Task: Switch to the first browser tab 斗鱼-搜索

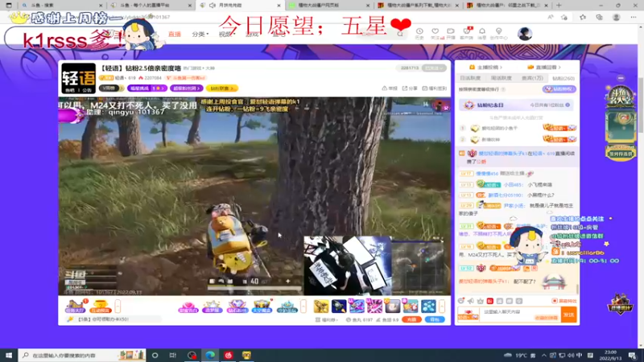Action: tap(62, 6)
